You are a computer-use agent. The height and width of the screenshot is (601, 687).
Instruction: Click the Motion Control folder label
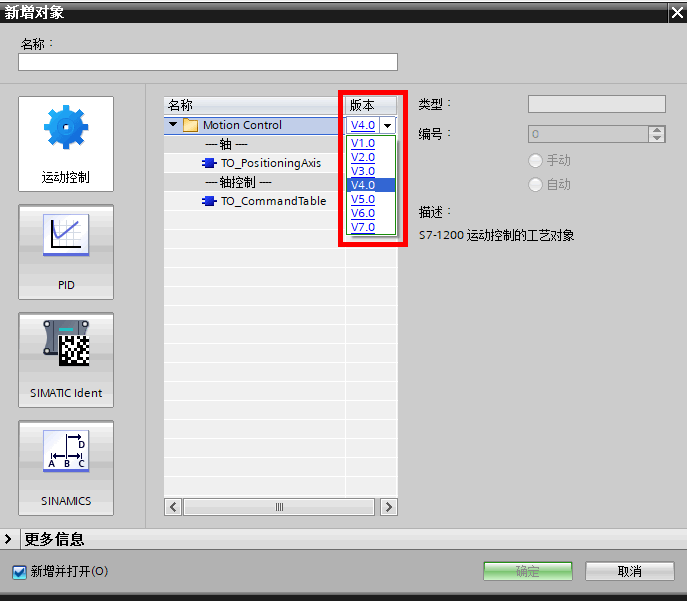(242, 125)
